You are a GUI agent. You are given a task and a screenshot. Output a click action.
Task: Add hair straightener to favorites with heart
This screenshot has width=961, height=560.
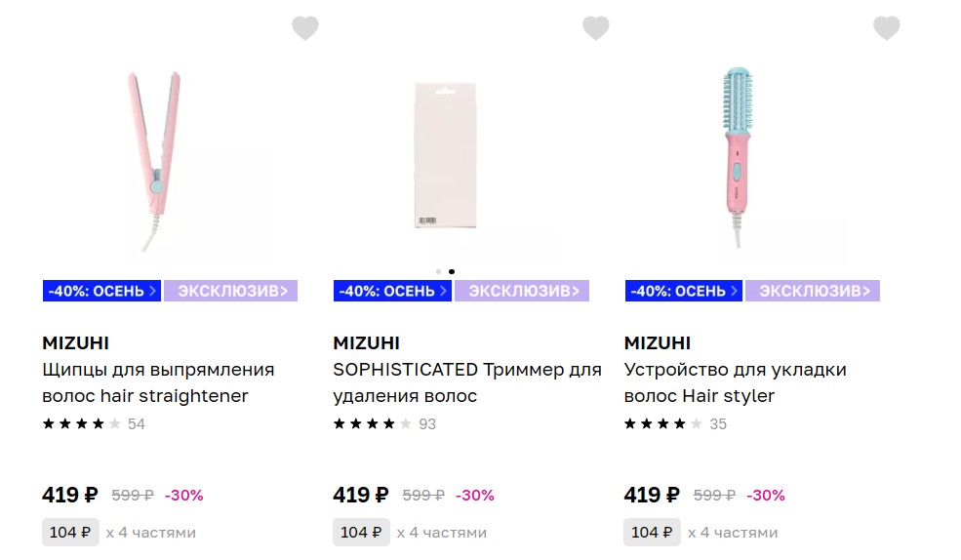(x=304, y=28)
